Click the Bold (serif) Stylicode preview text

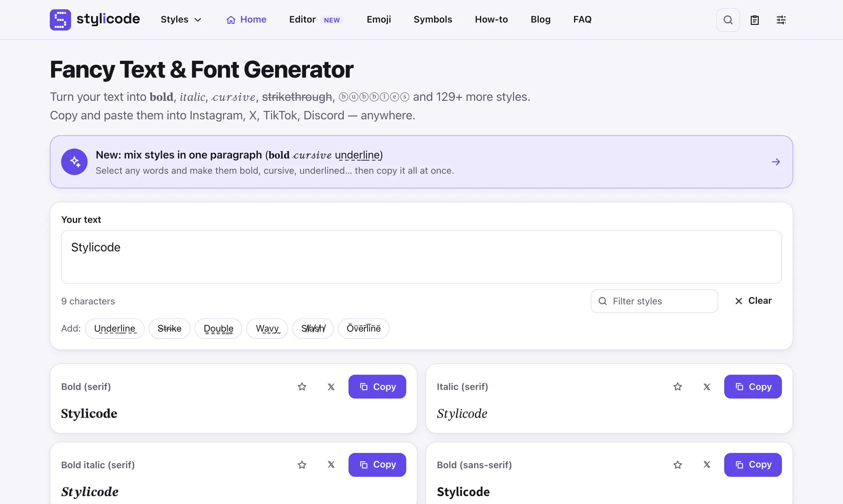click(89, 414)
